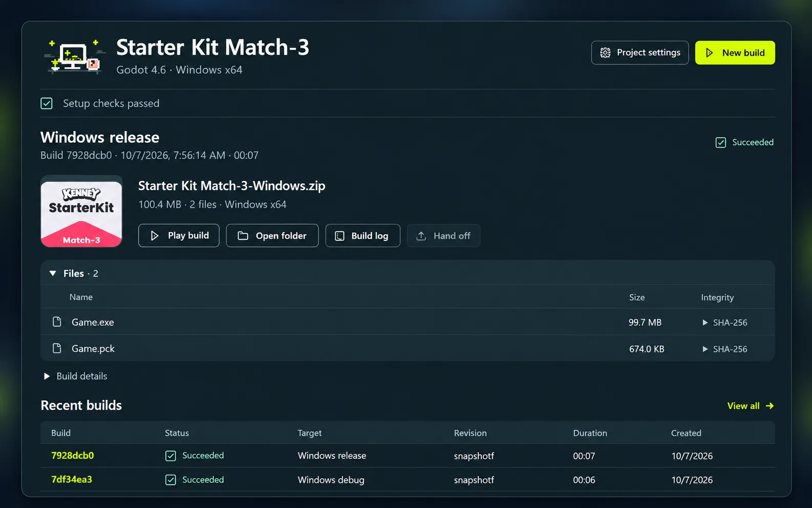Select the Game.pck file name
The width and height of the screenshot is (812, 508).
[93, 349]
